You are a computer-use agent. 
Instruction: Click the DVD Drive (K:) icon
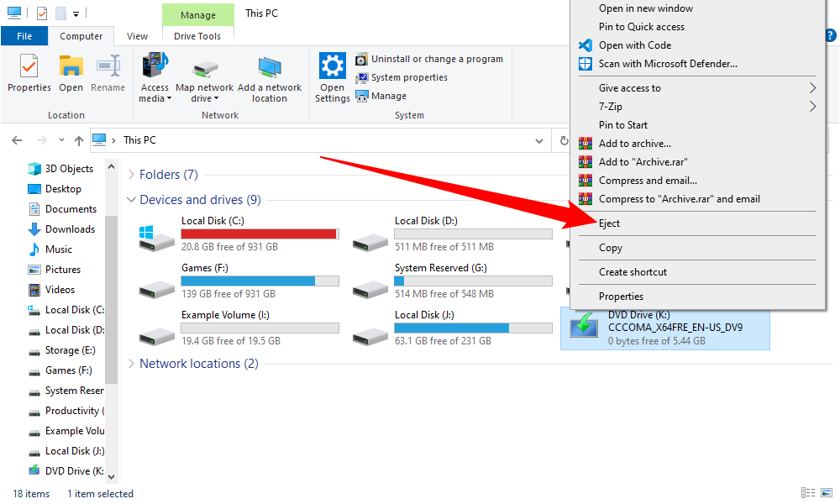584,324
